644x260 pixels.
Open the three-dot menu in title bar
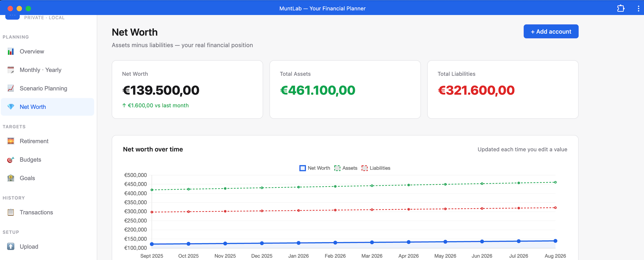[x=638, y=8]
